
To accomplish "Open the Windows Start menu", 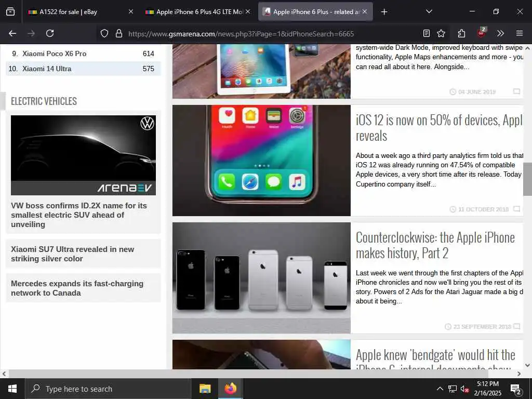I will pyautogui.click(x=12, y=389).
